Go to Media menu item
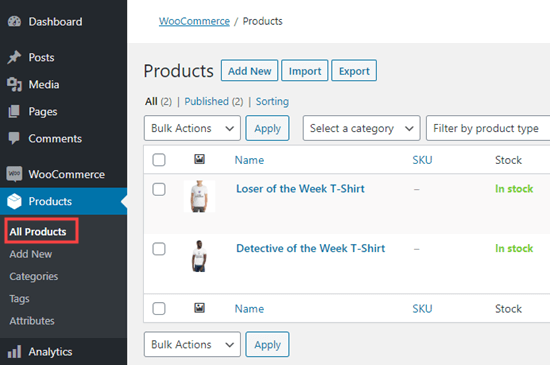 [x=63, y=85]
